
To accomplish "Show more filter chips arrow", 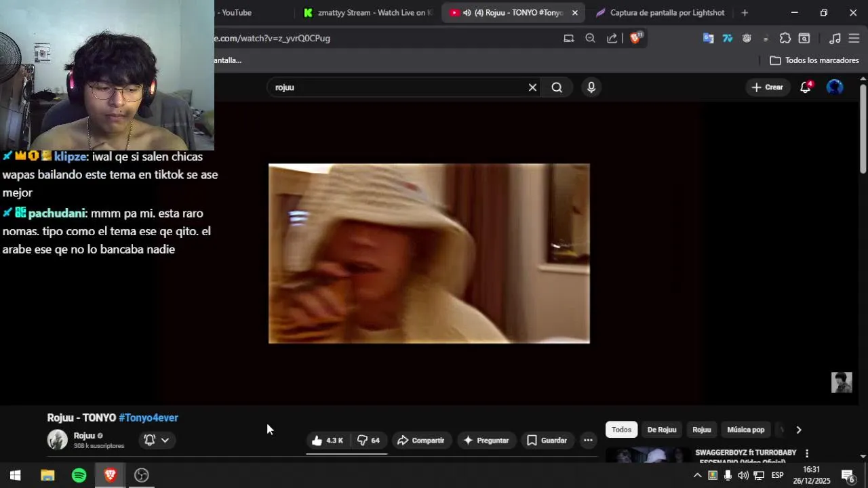I will coord(798,430).
